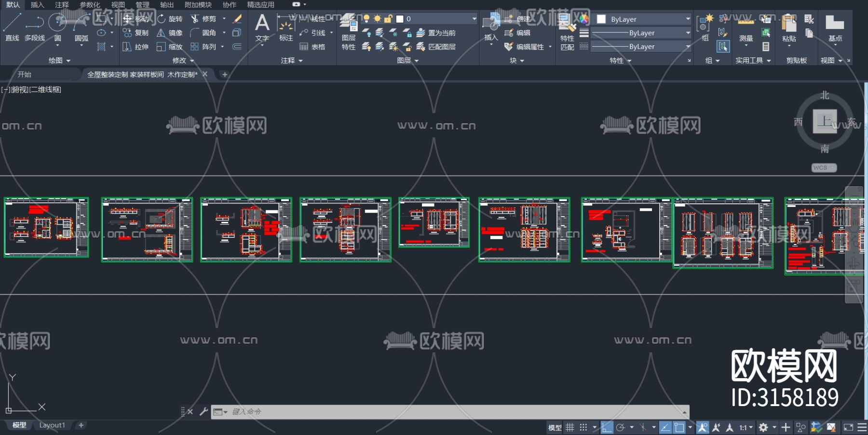Open the layer dropdown showing 0
The image size is (868, 435).
point(436,19)
